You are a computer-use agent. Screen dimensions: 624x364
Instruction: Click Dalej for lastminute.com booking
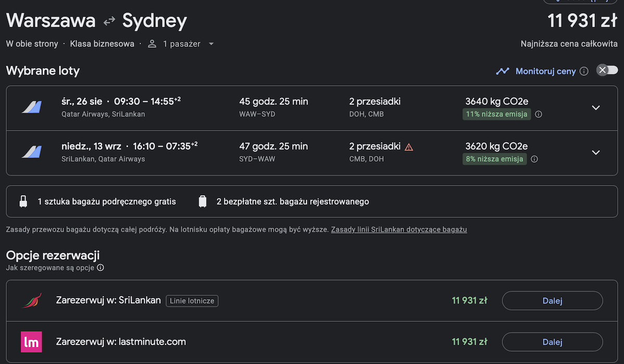tap(552, 342)
